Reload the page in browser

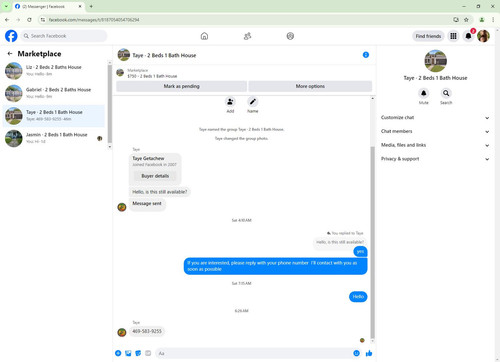29,20
